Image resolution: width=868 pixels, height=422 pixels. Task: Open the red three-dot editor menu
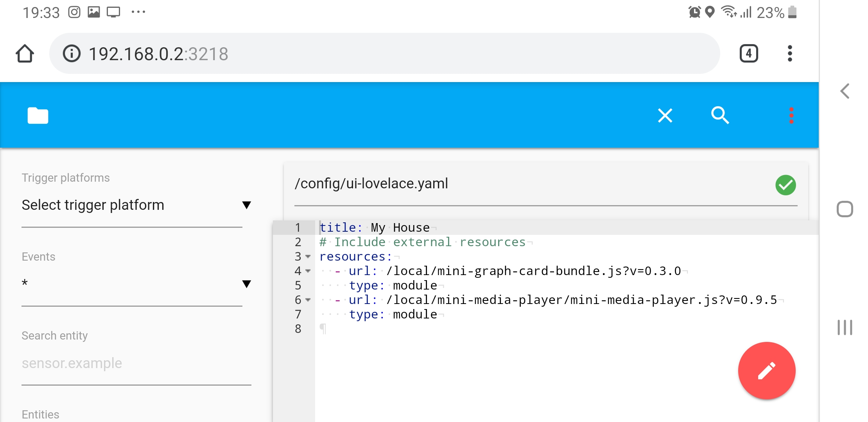791,116
